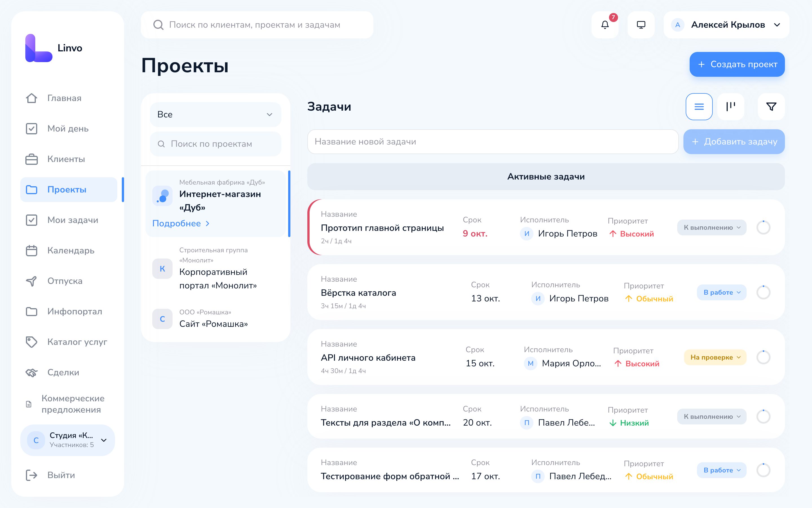Screen dimensions: 812x508
Task: Click the home icon beside Главная
Action: pyautogui.click(x=32, y=98)
